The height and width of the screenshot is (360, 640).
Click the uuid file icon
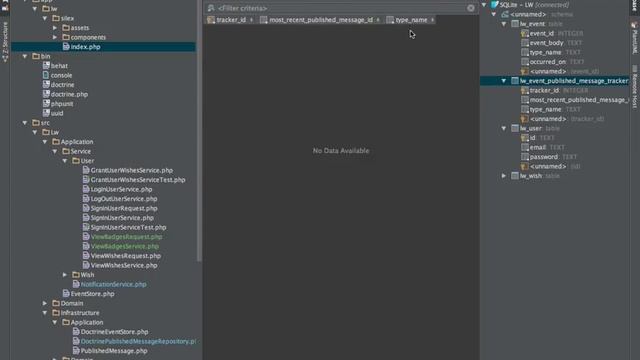tap(46, 113)
